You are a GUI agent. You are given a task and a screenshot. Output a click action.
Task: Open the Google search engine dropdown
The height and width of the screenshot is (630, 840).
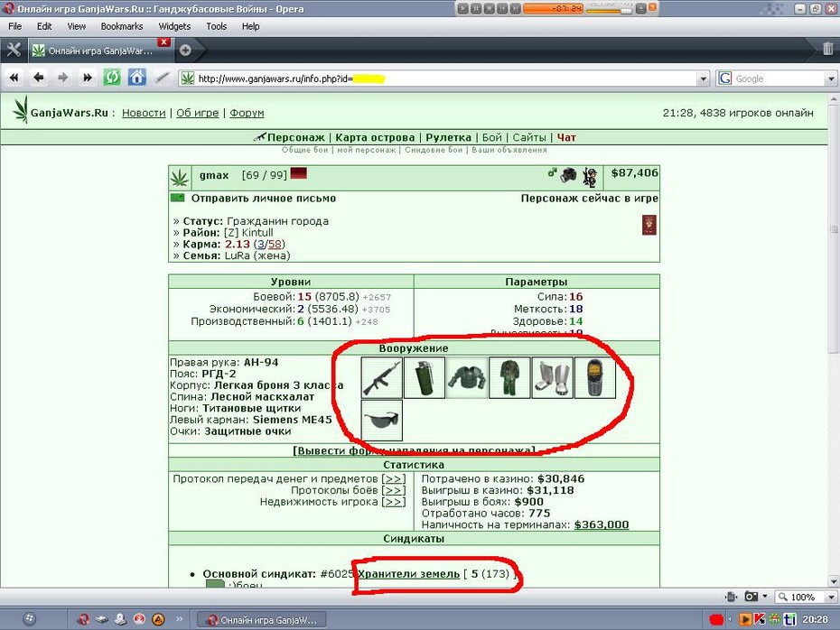click(x=831, y=79)
